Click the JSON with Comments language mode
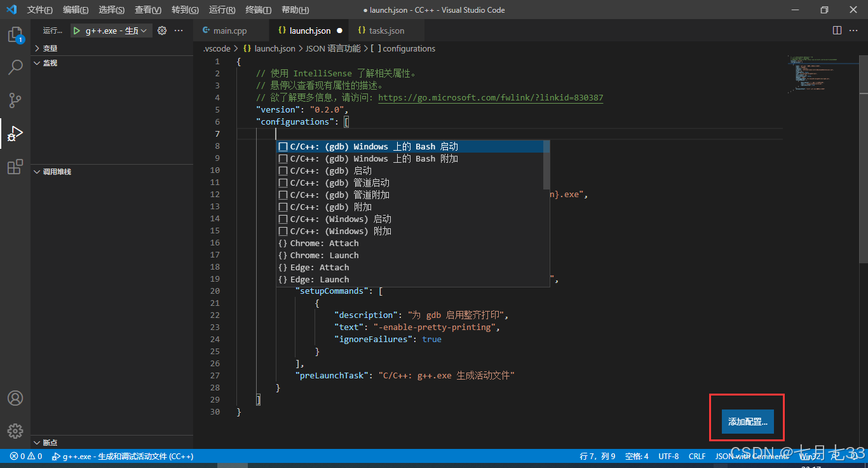This screenshot has height=468, width=868. pyautogui.click(x=752, y=456)
